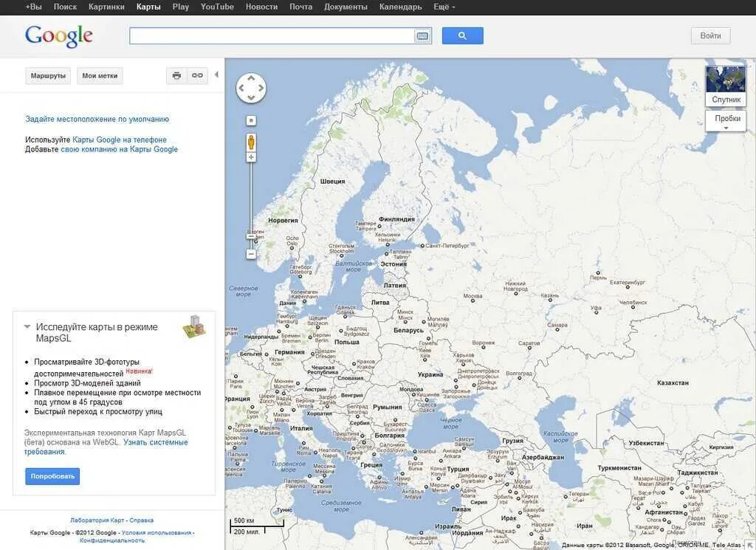Image resolution: width=756 pixels, height=550 pixels.
Task: Click the zoom slider handle
Action: pos(251,236)
